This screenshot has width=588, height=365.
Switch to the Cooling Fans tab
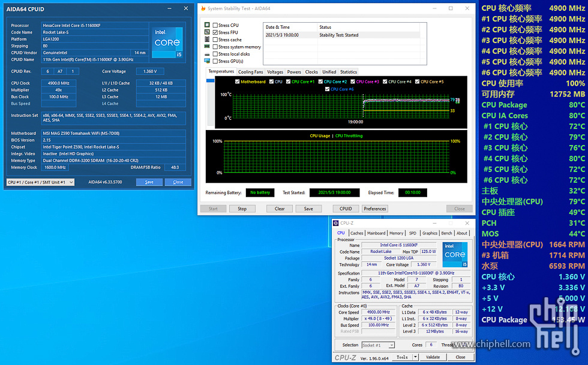250,72
